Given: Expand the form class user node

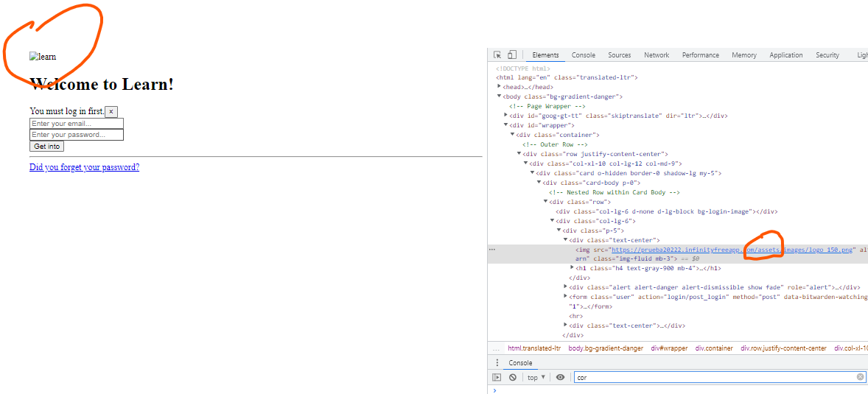Looking at the screenshot, I should click(566, 297).
